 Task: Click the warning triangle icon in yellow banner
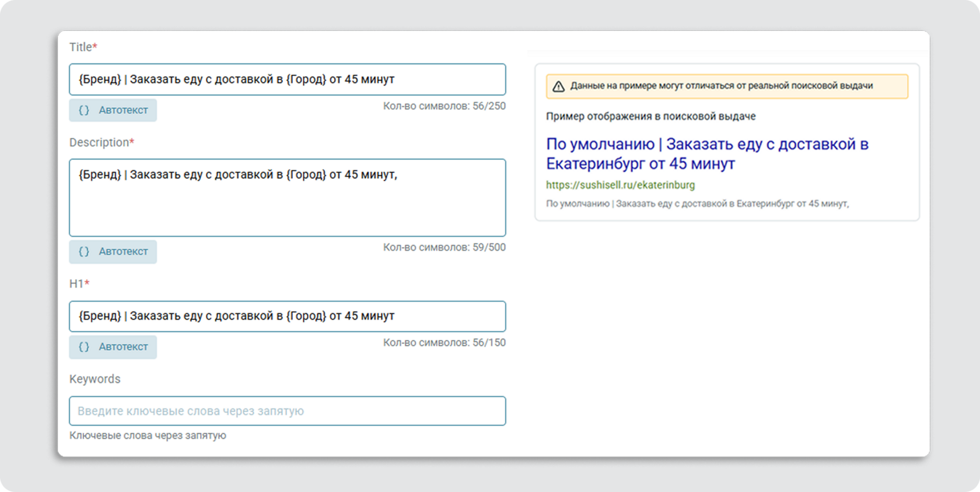point(558,86)
